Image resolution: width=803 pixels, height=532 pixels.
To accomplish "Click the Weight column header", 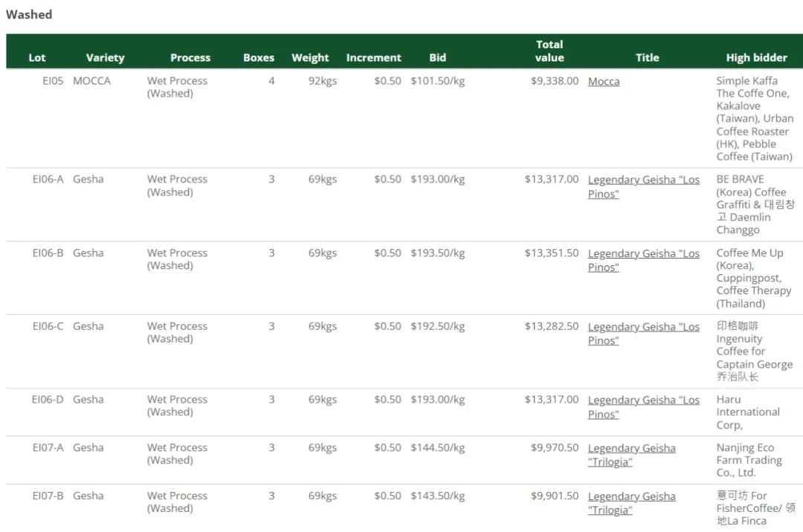I will pyautogui.click(x=310, y=58).
